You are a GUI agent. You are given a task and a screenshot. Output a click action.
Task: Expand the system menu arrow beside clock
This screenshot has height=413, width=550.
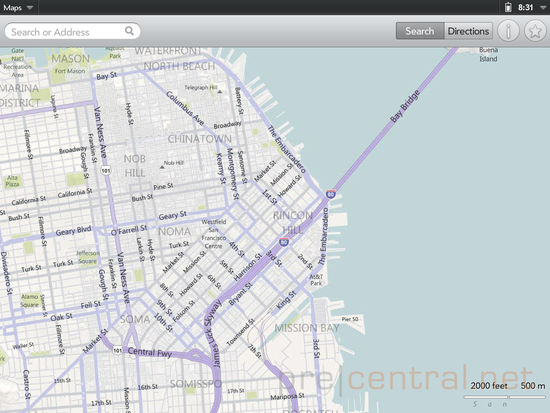pos(543,8)
